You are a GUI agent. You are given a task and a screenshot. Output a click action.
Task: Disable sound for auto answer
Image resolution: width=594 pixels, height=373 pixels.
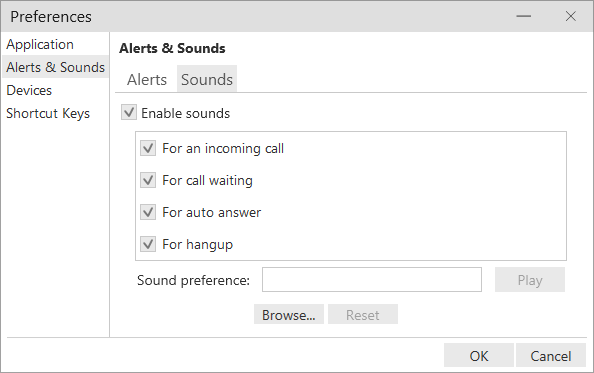point(148,212)
